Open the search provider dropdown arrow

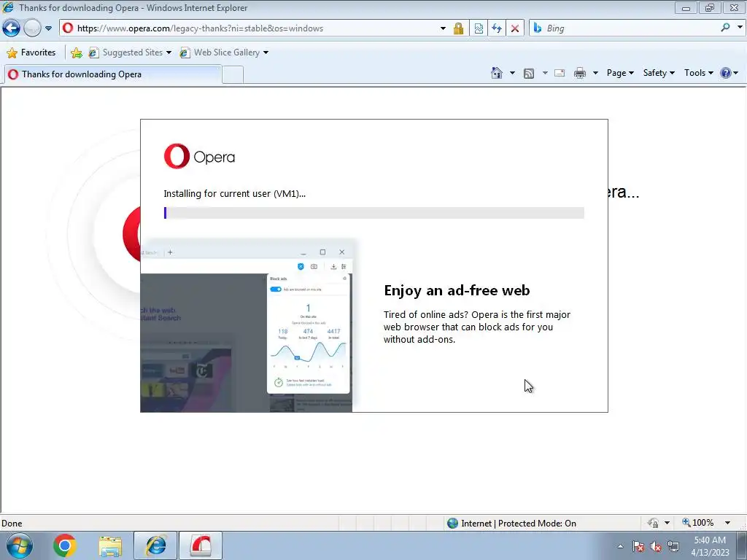(740, 28)
